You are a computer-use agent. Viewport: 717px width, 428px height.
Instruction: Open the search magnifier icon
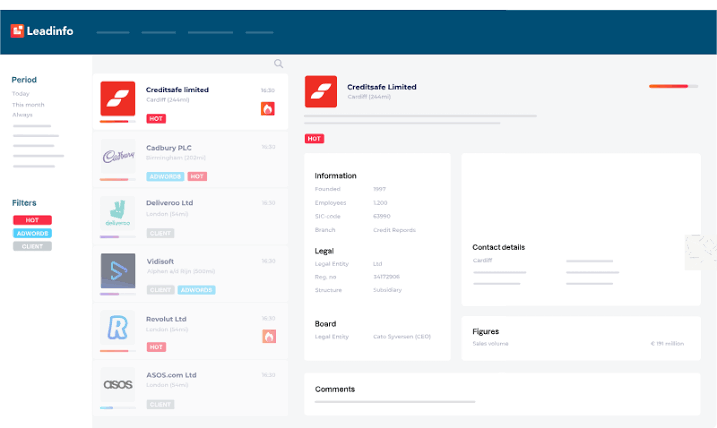(278, 64)
